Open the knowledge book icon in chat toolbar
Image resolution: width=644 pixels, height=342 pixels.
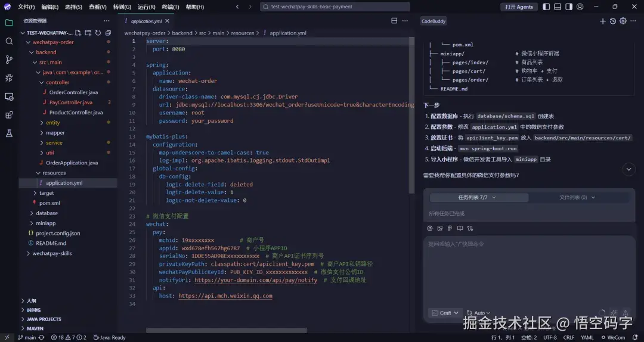(460, 228)
